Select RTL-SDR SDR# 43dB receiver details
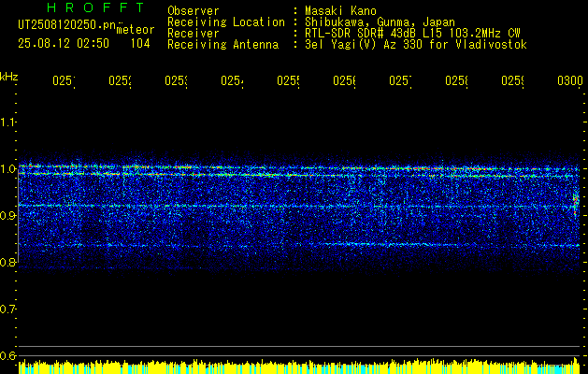This screenshot has width=588, height=374. (x=412, y=34)
